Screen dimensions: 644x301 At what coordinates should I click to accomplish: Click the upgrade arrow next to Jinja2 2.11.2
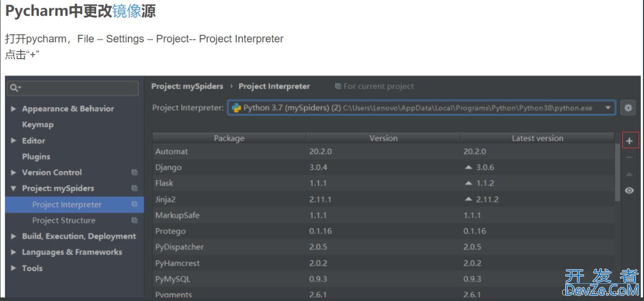[468, 199]
